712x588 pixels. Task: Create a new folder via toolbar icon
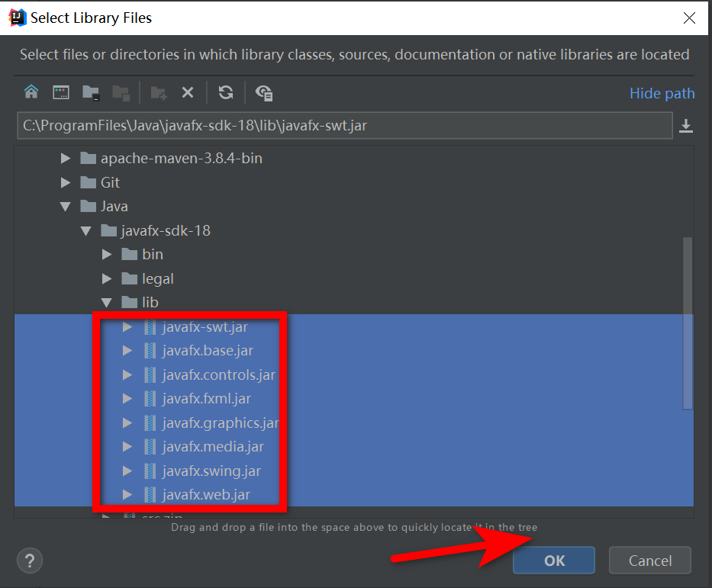[x=159, y=92]
